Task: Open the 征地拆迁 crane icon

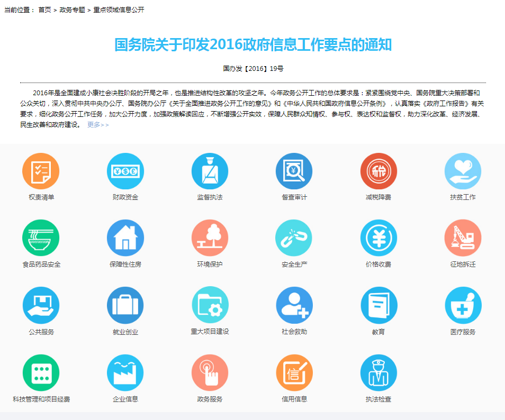Action: [x=463, y=238]
